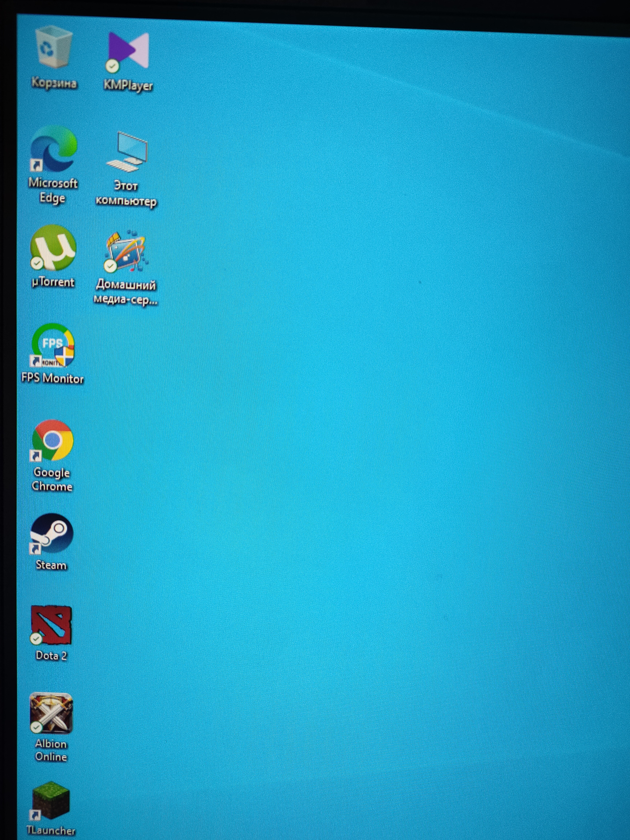The width and height of the screenshot is (630, 840).
Task: Click the Microsoft Edge browser icon
Action: click(x=54, y=149)
